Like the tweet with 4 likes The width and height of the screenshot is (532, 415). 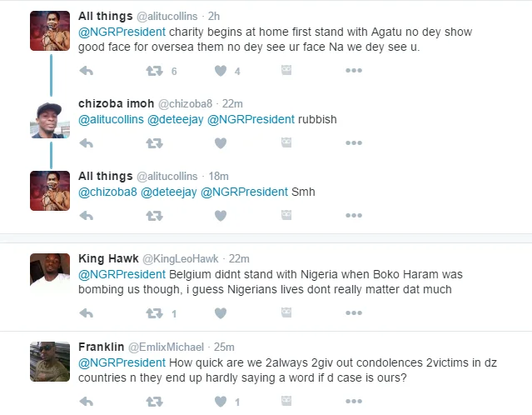point(221,72)
